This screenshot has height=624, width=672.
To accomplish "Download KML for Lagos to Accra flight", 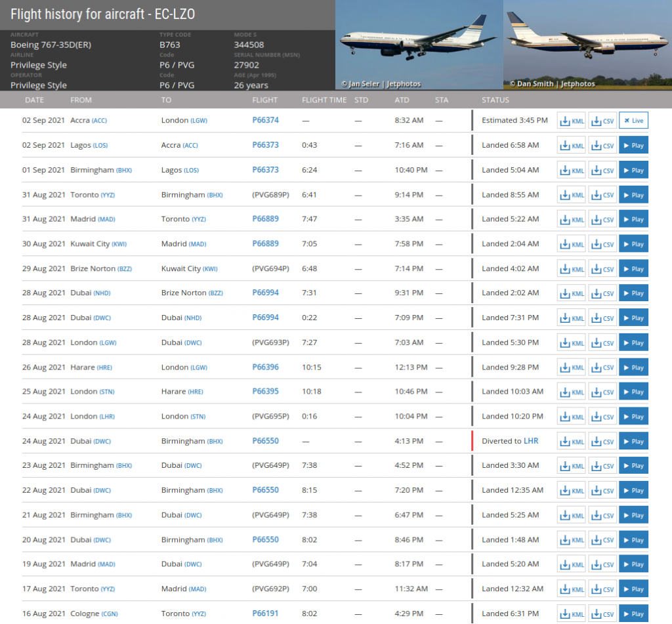I will pos(572,145).
